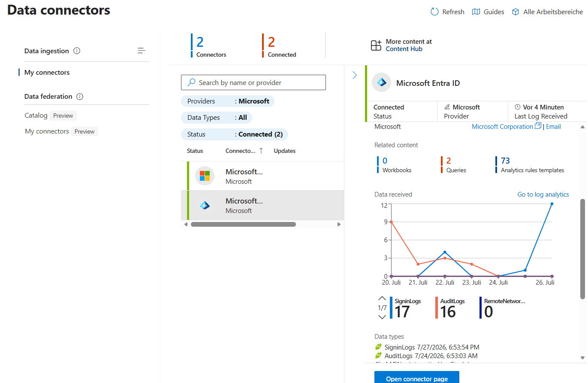Click the Alle Arbeitsbereiche cube icon
The image size is (588, 383).
point(516,12)
